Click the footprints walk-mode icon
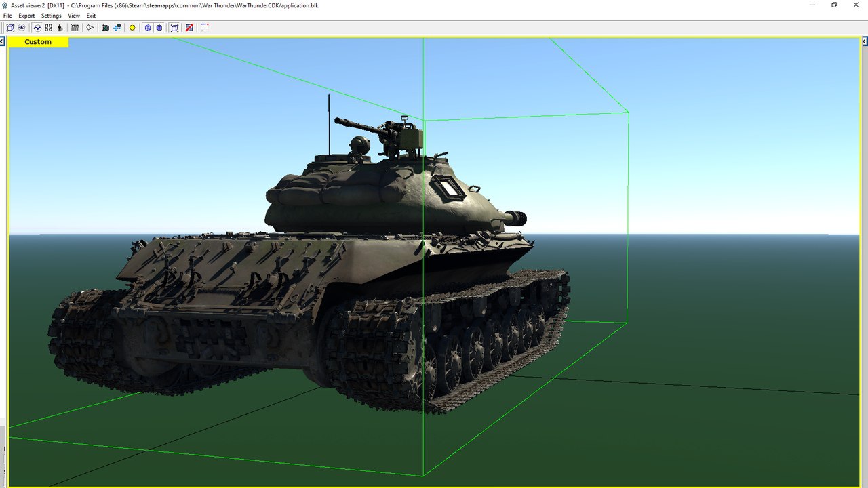The height and width of the screenshot is (488, 868). coord(49,28)
